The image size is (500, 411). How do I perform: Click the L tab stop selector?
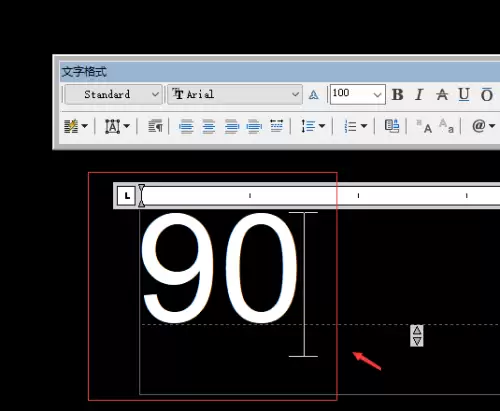tap(126, 196)
